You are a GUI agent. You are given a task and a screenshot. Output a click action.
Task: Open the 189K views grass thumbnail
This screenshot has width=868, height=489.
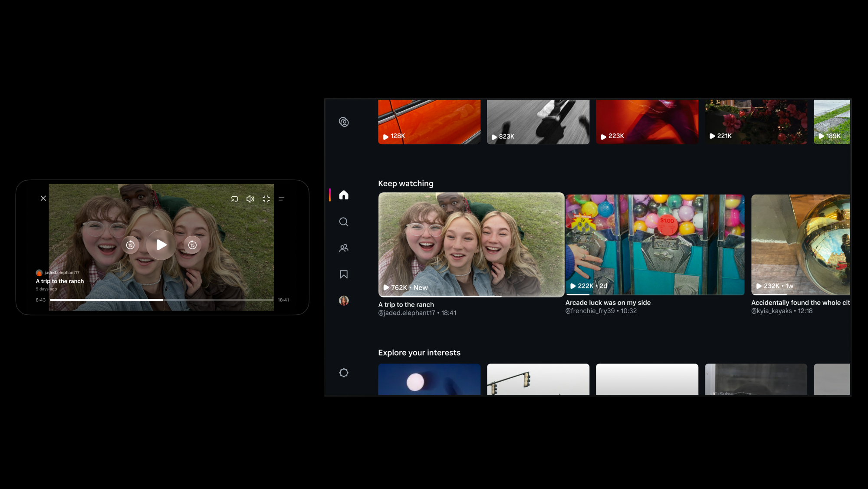click(x=832, y=122)
